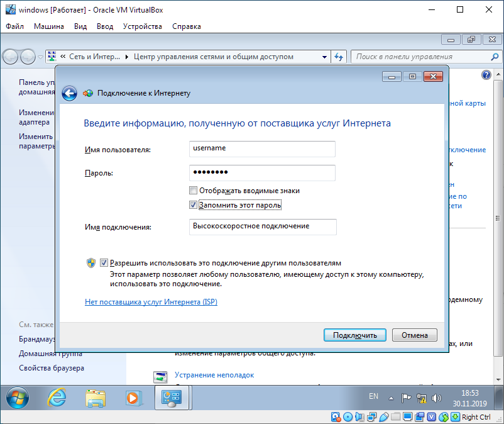The image size is (504, 424).
Task: Open Устранение неполадок link
Action: point(214,375)
